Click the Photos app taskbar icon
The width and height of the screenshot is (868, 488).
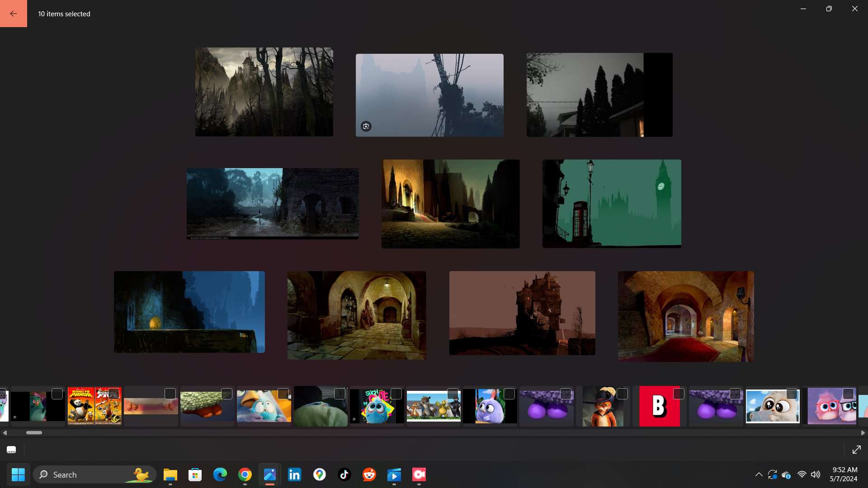(270, 474)
